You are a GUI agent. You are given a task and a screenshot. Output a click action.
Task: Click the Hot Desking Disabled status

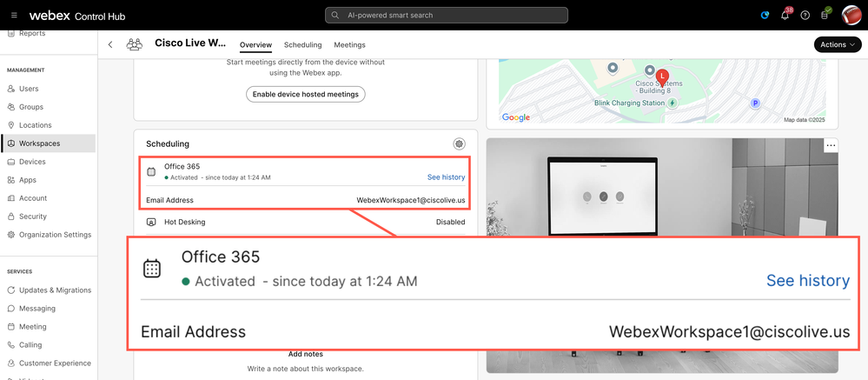451,222
